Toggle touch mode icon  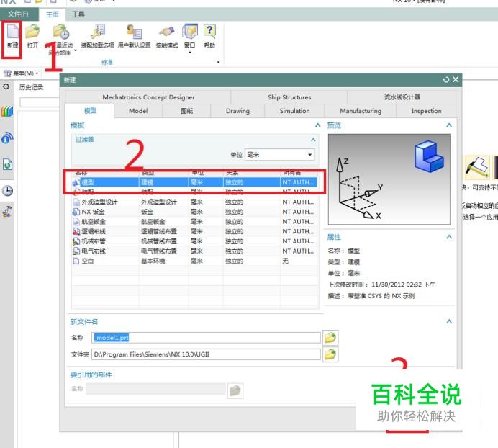167,32
